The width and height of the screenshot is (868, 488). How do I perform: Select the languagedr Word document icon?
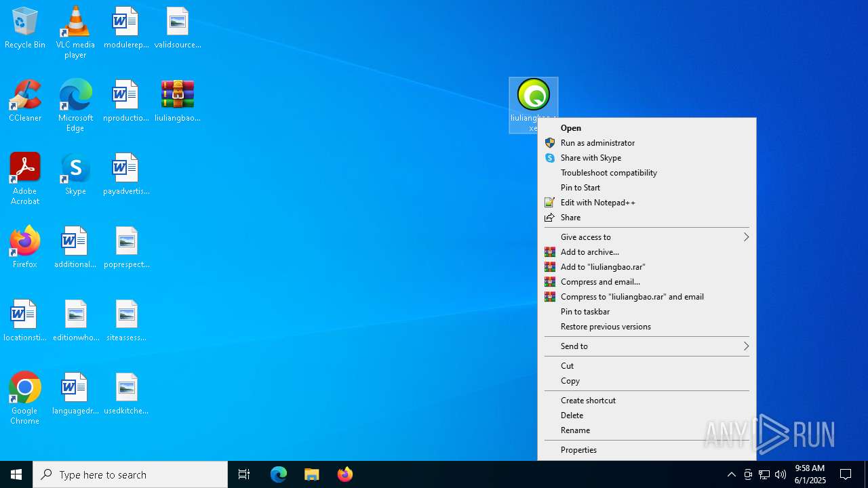click(75, 394)
